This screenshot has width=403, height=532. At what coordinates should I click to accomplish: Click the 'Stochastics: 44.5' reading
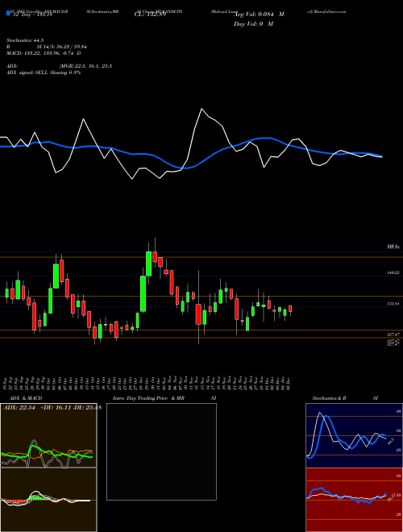(25, 40)
